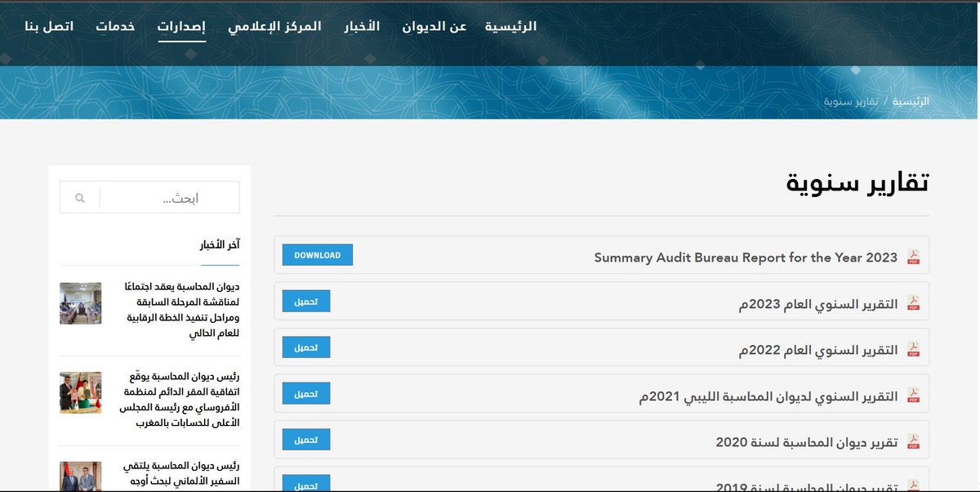
Task: Click PDF icon for Summary Audit Bureau Report 2023
Action: (913, 257)
